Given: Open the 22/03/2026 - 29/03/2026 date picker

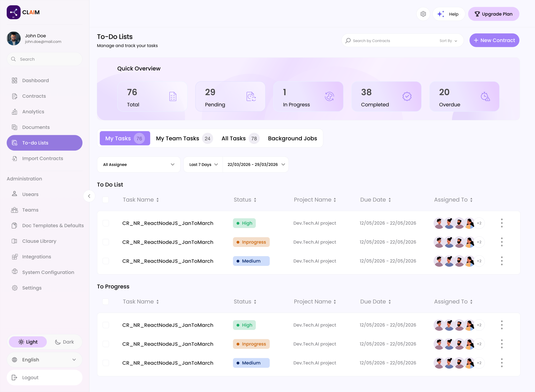Looking at the screenshot, I should point(256,164).
